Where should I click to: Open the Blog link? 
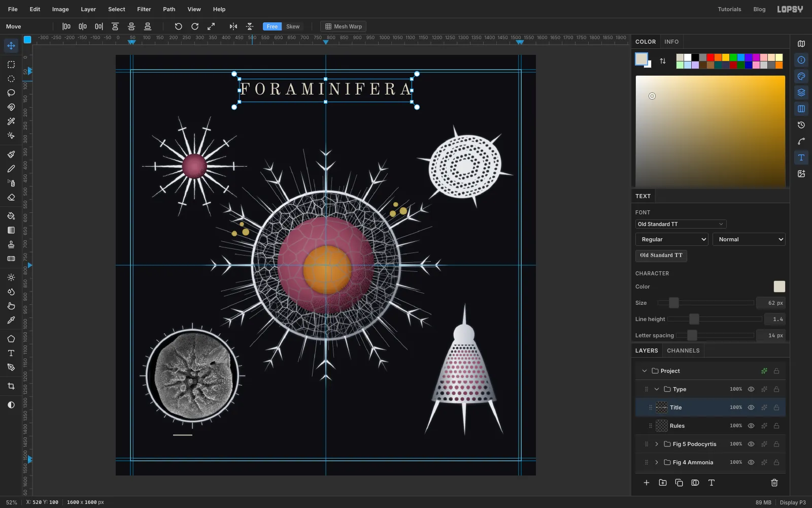coord(759,9)
